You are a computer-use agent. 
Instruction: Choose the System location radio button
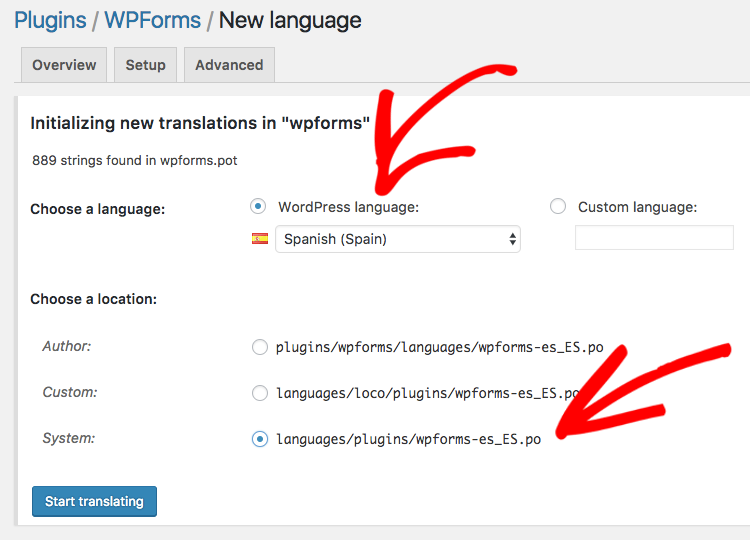click(260, 439)
